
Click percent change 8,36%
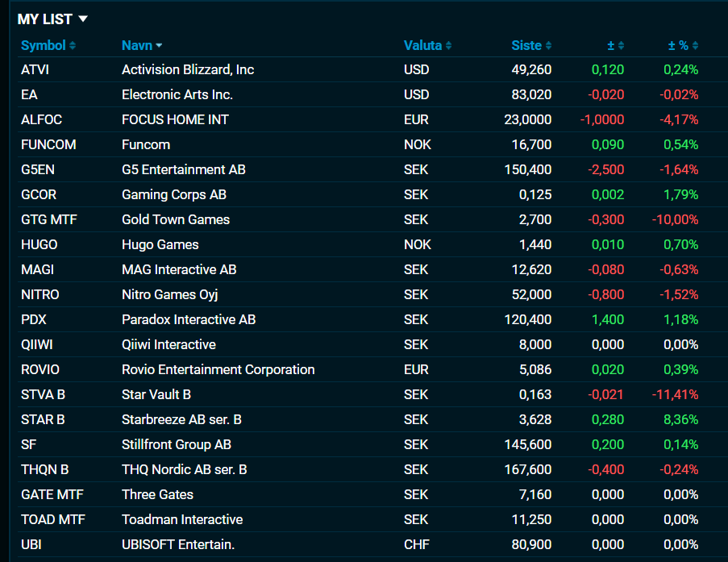pos(680,420)
